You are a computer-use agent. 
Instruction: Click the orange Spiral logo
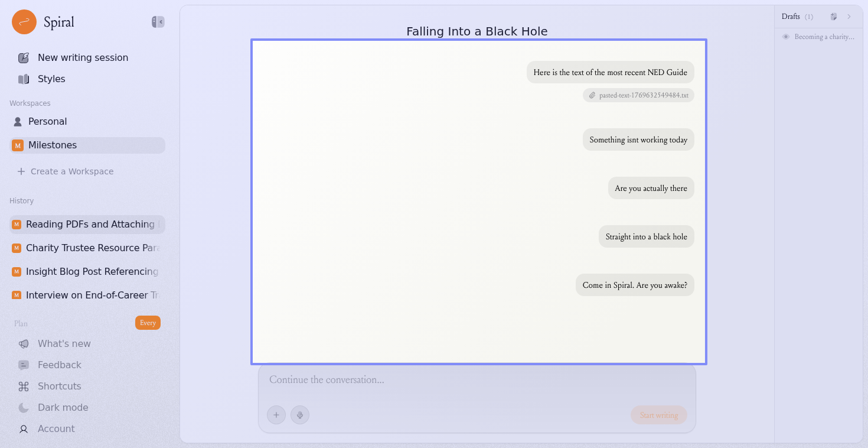coord(24,22)
